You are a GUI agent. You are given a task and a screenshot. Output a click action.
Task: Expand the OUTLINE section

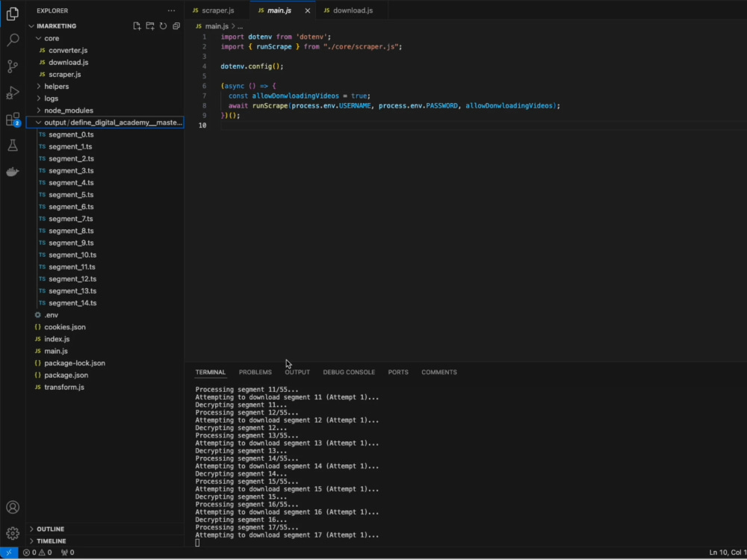(x=105, y=529)
